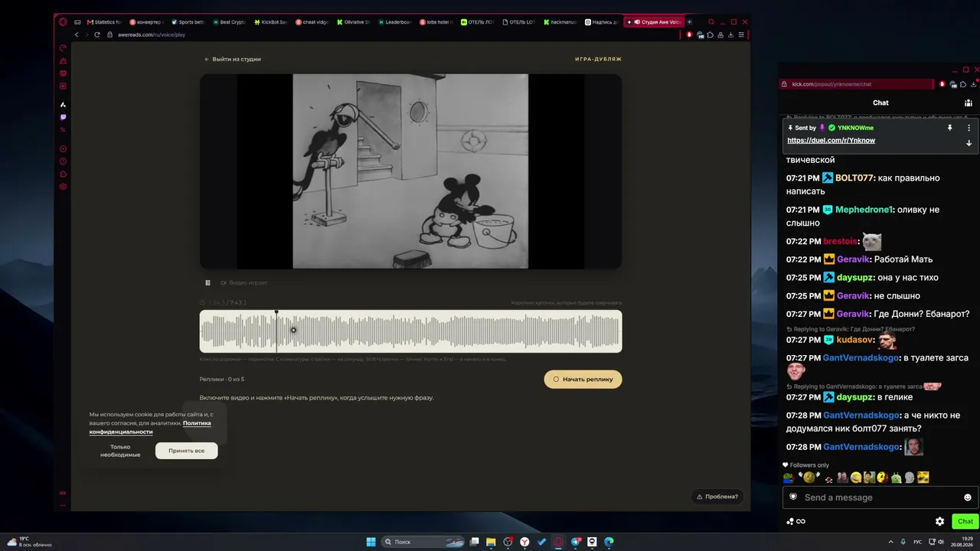Click the «Проблема?» report button
This screenshot has width=980, height=551.
click(x=717, y=497)
